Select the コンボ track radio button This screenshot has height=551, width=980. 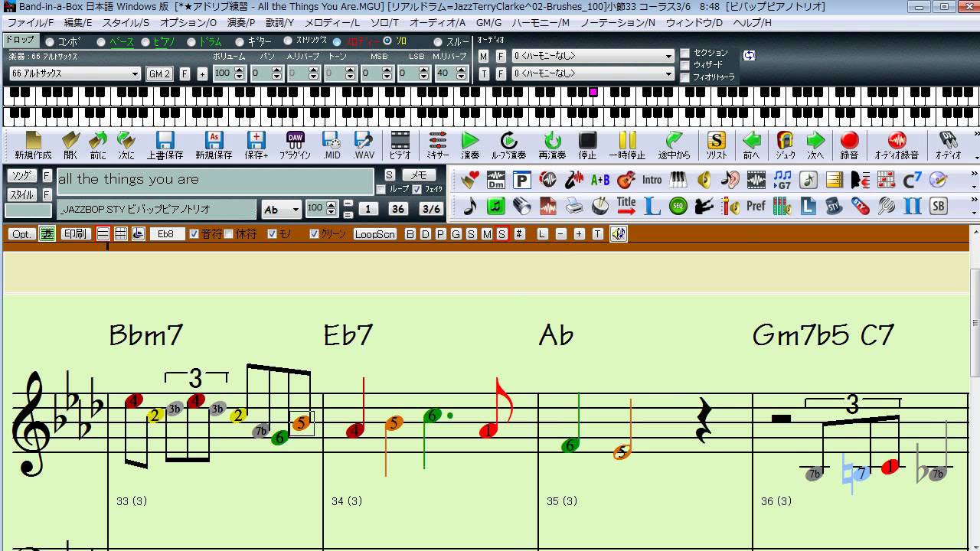coord(51,42)
